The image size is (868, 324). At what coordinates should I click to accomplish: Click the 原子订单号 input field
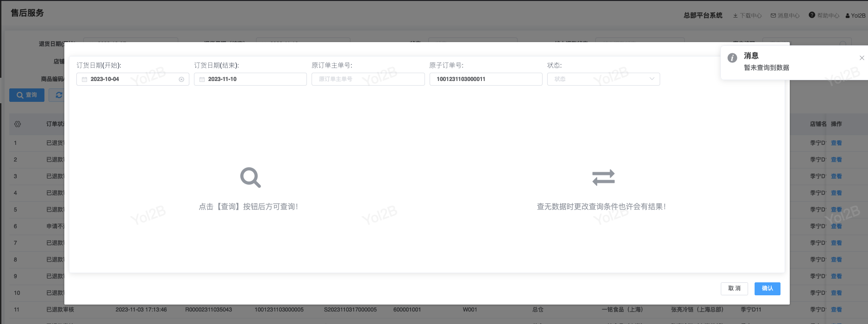point(486,79)
